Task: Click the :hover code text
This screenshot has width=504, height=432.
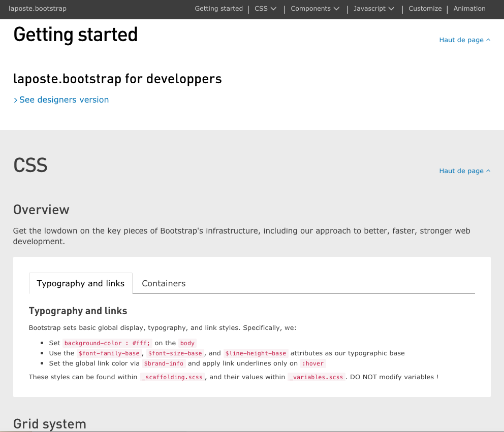Action: 313,363
